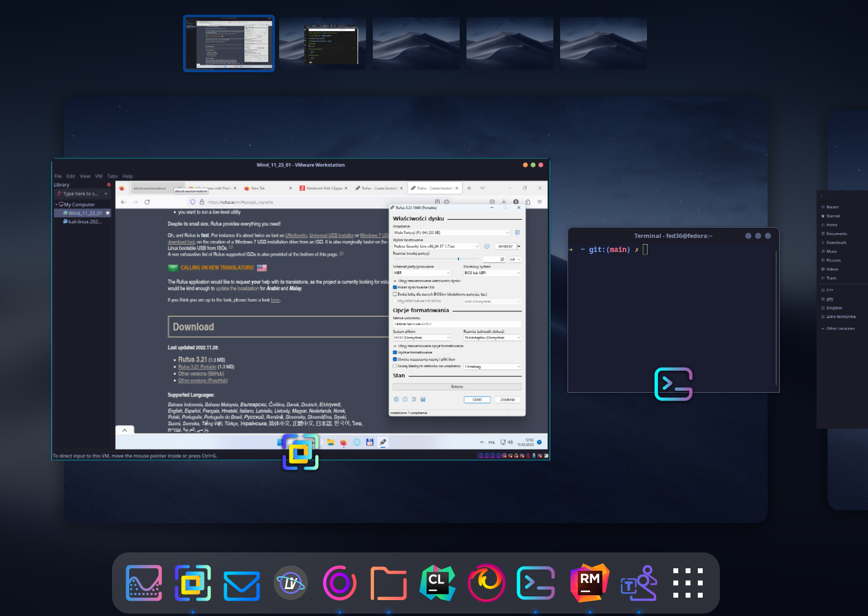Click WYBIERZ button in Rufus
The height and width of the screenshot is (616, 868).
pyautogui.click(x=506, y=247)
